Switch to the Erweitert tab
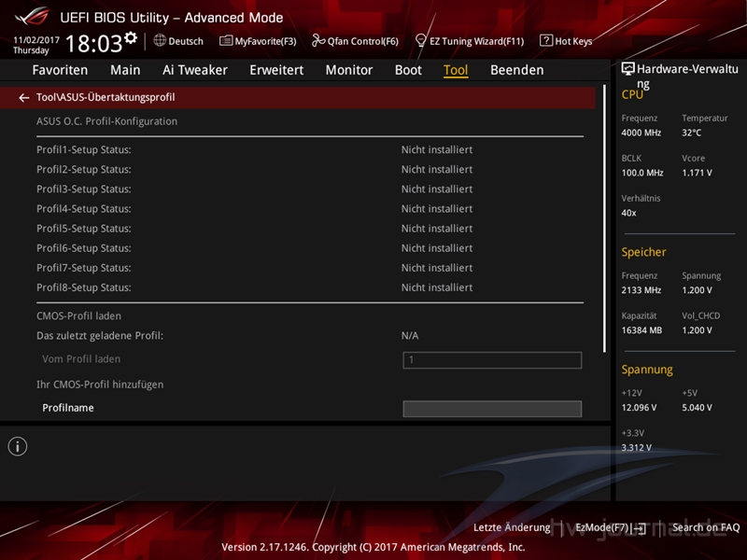 [x=276, y=70]
